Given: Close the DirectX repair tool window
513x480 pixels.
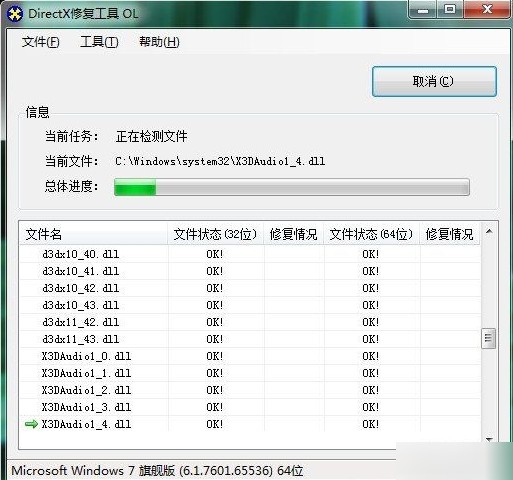Looking at the screenshot, I should (487, 10).
